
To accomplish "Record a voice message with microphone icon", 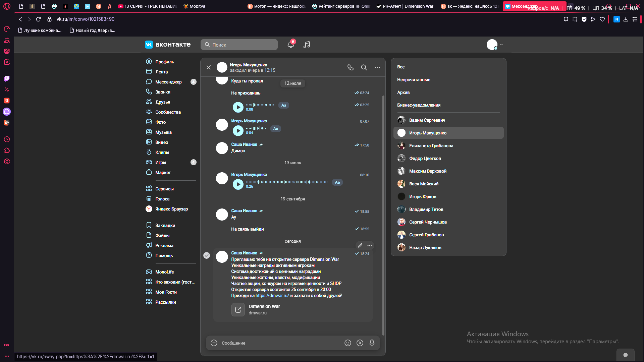I will (x=372, y=343).
